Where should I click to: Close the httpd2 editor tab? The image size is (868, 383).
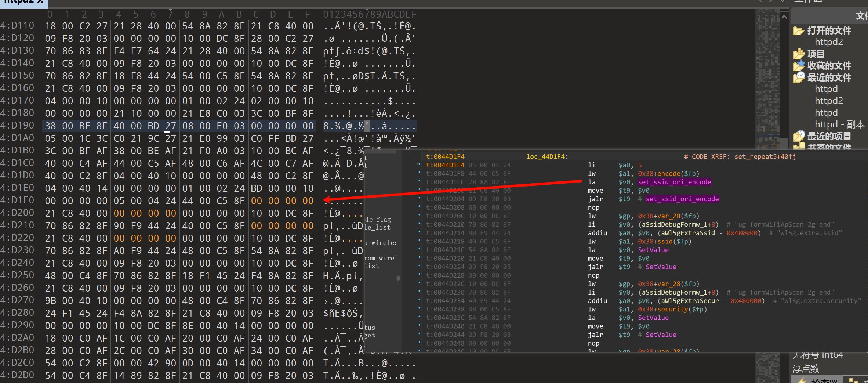coord(41,1)
